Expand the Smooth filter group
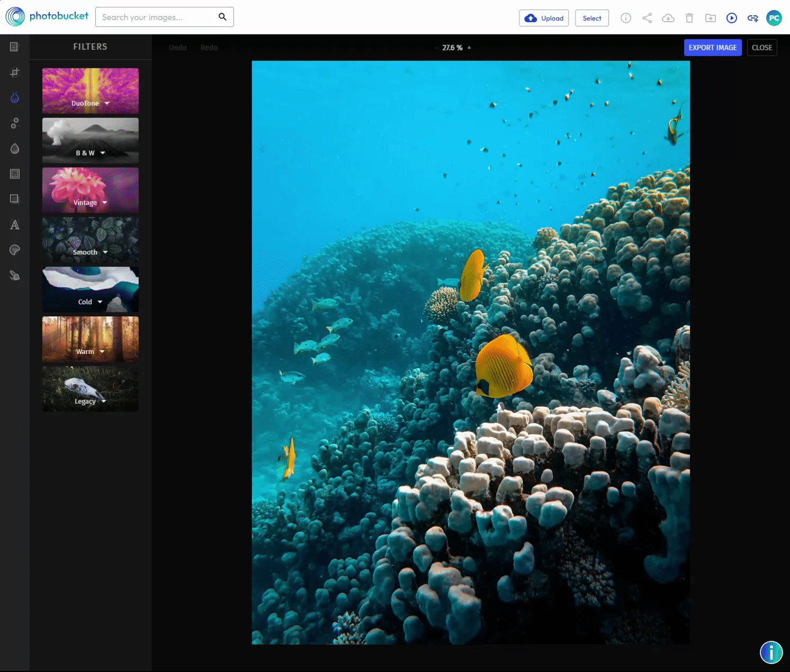 coord(91,240)
